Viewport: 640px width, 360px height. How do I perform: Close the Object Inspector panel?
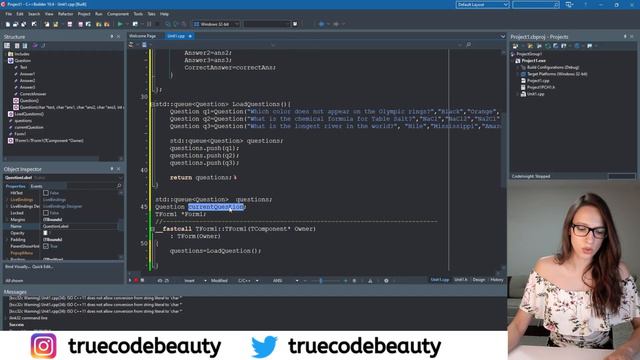click(119, 169)
